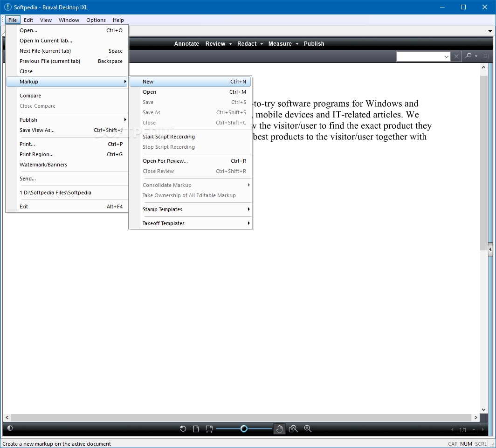Click the Brava application icon in the title bar
496x448 pixels.
[7, 7]
